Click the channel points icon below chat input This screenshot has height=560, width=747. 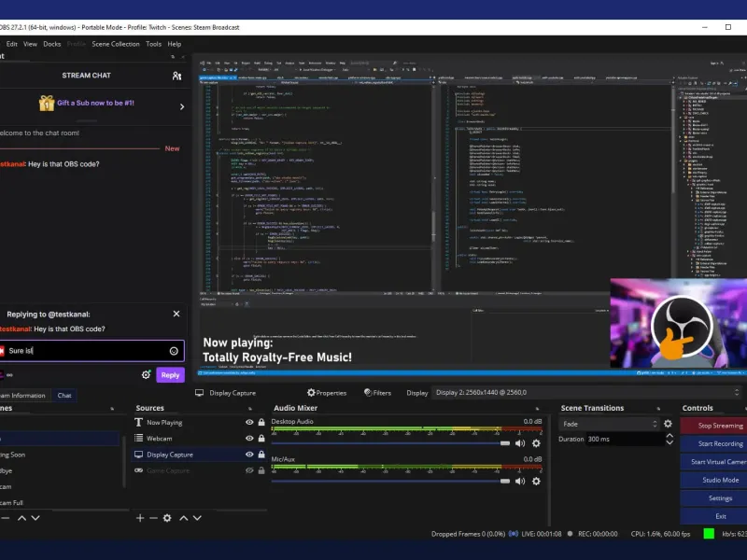[x=9, y=375]
